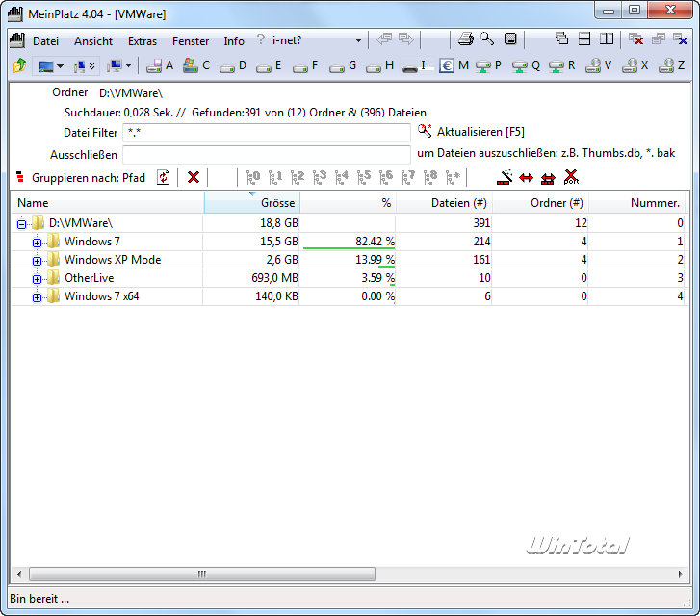700x616 pixels.
Task: Select network drive R
Action: (x=561, y=66)
